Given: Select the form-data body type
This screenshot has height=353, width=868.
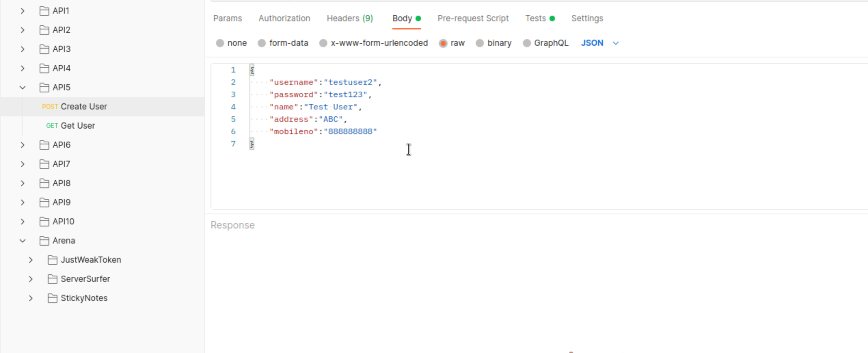Looking at the screenshot, I should (262, 43).
